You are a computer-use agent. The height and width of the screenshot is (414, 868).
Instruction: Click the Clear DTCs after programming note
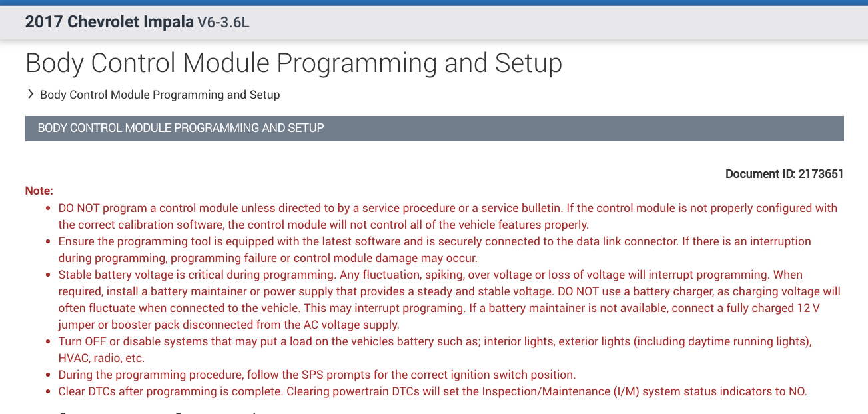pyautogui.click(x=433, y=391)
